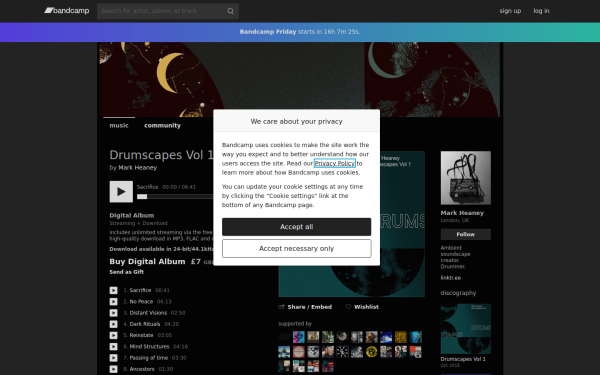Play track 4 Dark Rituals
600x375 pixels.
[114, 324]
